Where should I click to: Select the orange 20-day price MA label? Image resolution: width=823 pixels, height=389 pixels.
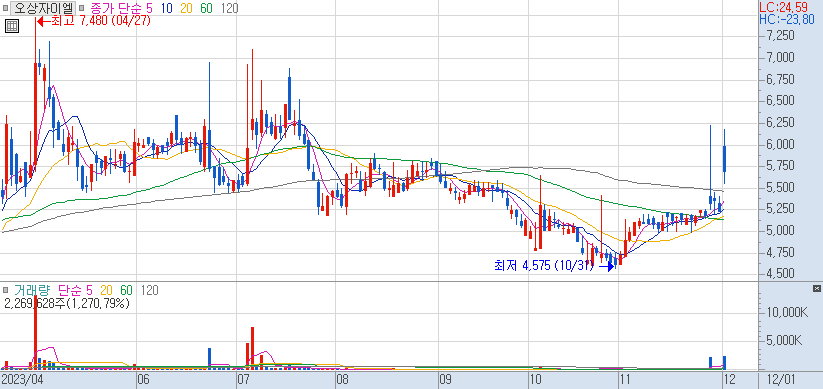tap(186, 8)
